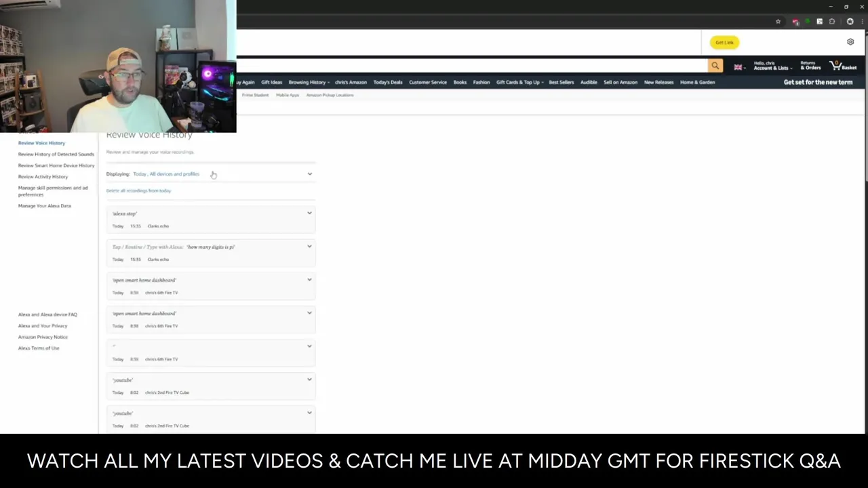Click the orange Amazon search magnifier button
Image resolution: width=868 pixels, height=488 pixels.
click(x=715, y=66)
